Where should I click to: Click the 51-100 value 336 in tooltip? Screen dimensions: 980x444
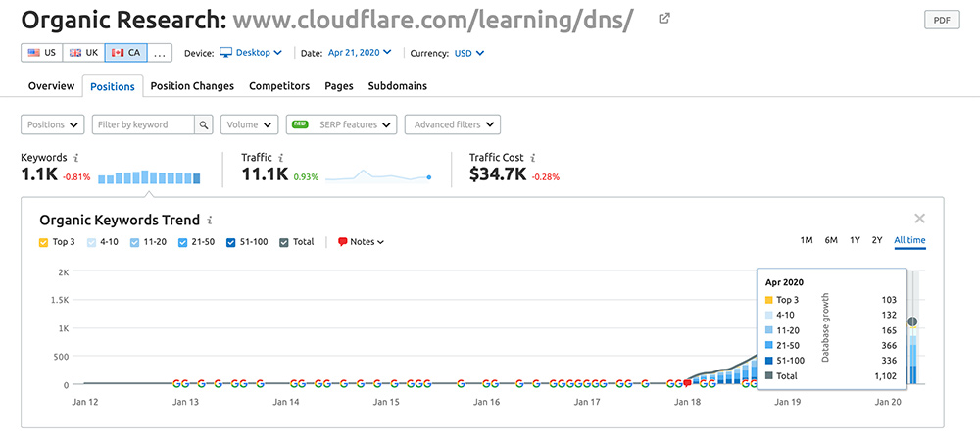coord(890,361)
